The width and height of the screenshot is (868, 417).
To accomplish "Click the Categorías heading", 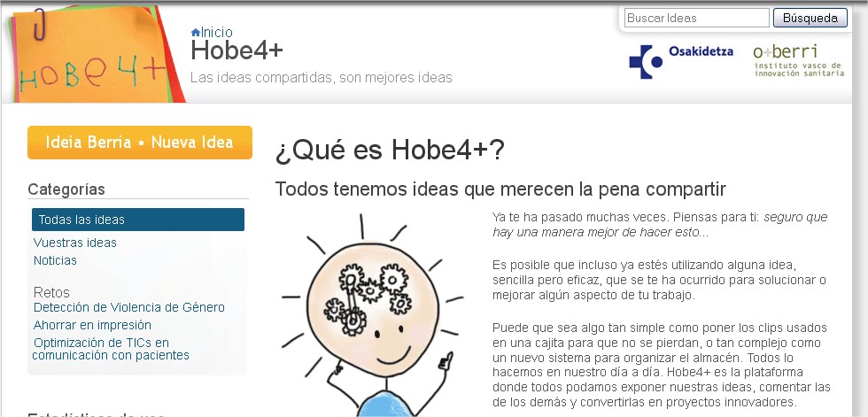I will click(x=66, y=189).
